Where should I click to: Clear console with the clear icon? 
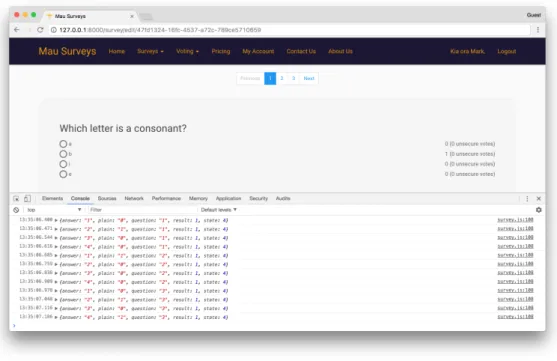coord(16,210)
